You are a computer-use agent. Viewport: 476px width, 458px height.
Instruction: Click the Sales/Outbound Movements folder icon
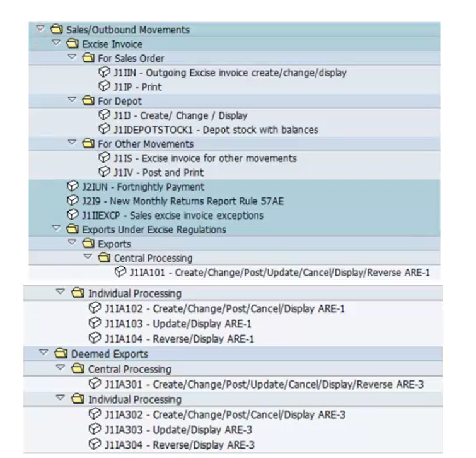point(57,30)
